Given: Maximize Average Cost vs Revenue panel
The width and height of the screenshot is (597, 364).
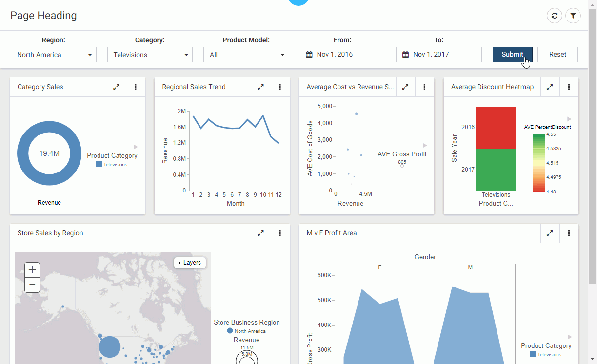Looking at the screenshot, I should [405, 87].
